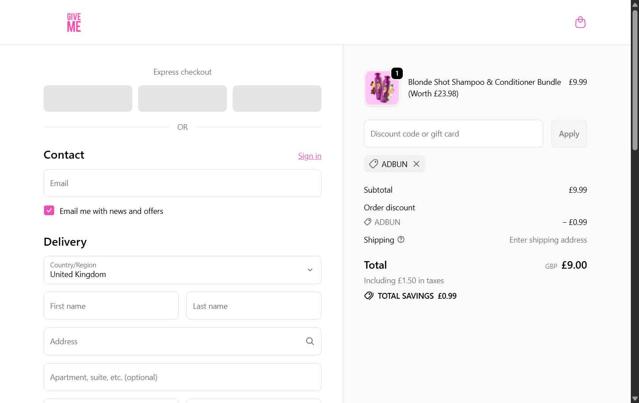Focus the First name field
Viewport: 639px width, 403px height.
[111, 306]
